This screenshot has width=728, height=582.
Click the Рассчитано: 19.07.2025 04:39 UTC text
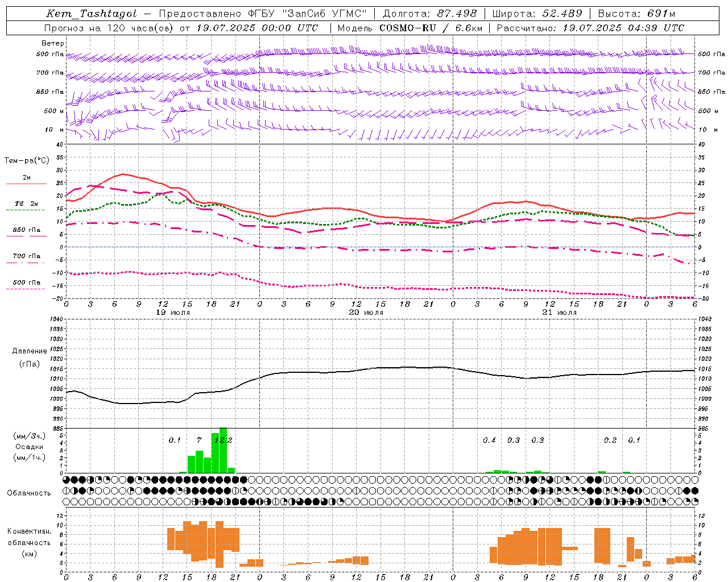[x=591, y=28]
